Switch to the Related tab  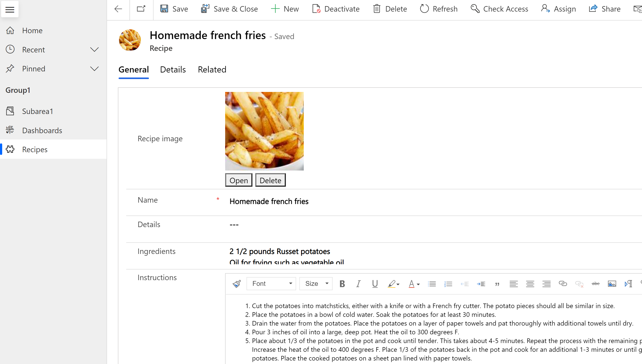click(x=212, y=70)
